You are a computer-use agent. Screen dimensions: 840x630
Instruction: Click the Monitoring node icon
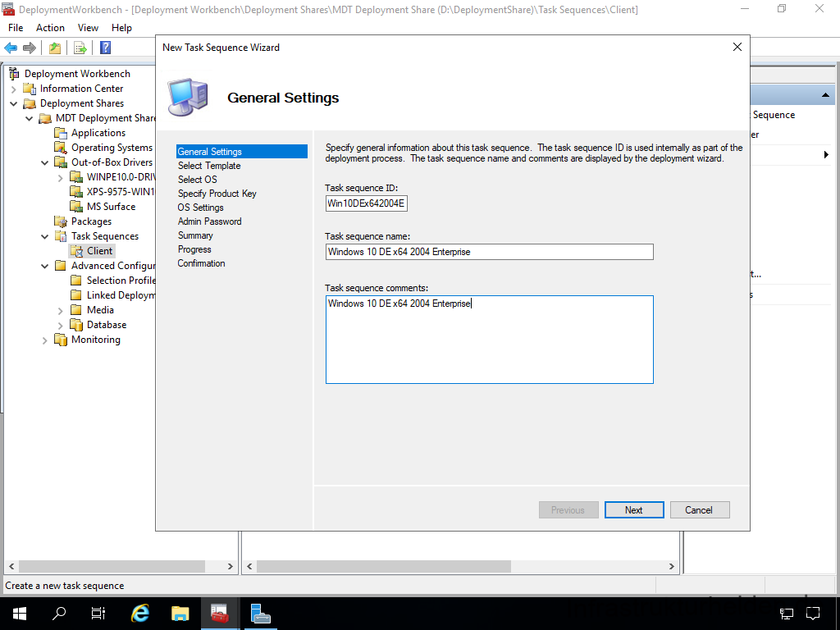61,340
